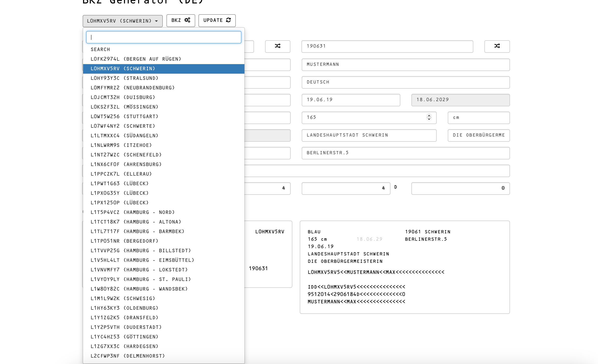Click DIE OBERBÜRGERMEISTERIN on the card preview

(345, 261)
